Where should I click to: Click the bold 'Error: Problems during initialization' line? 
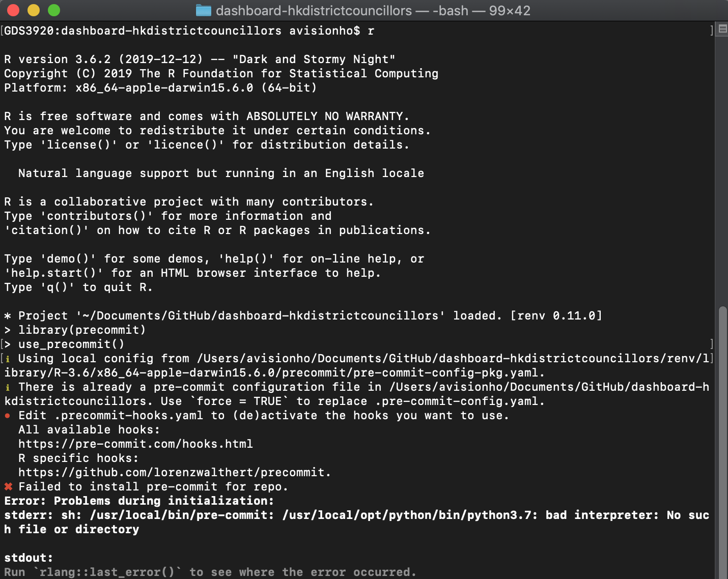(138, 501)
